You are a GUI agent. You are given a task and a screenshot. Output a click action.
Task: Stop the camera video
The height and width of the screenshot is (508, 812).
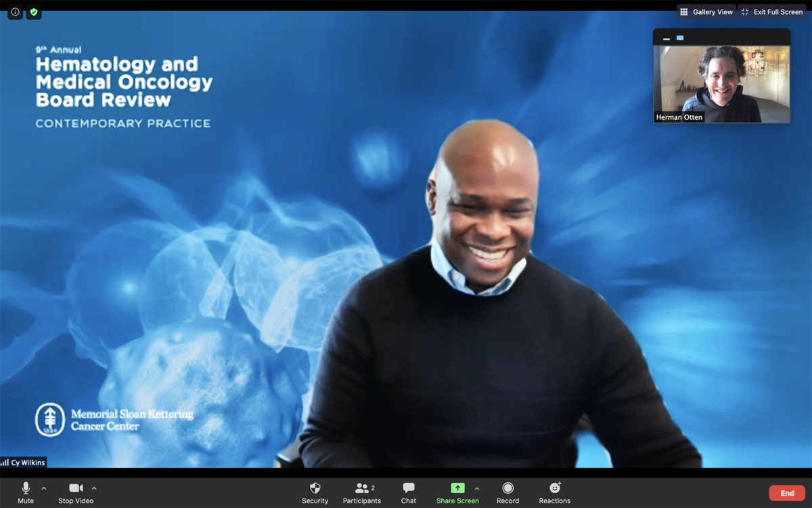pos(76,492)
